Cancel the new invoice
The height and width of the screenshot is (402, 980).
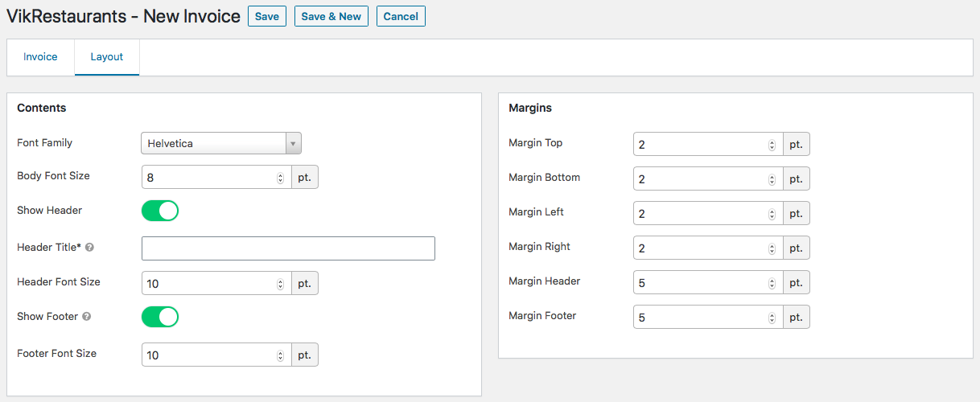click(x=401, y=16)
